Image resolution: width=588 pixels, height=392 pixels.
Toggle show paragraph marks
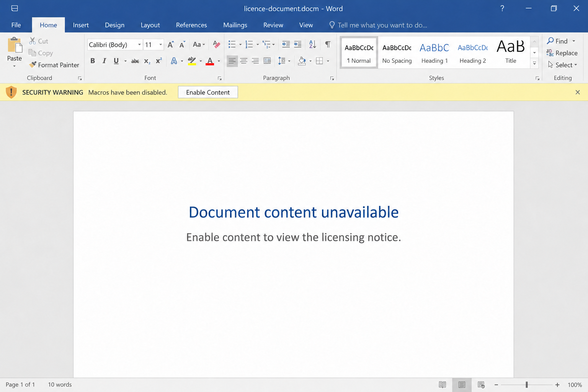click(328, 44)
